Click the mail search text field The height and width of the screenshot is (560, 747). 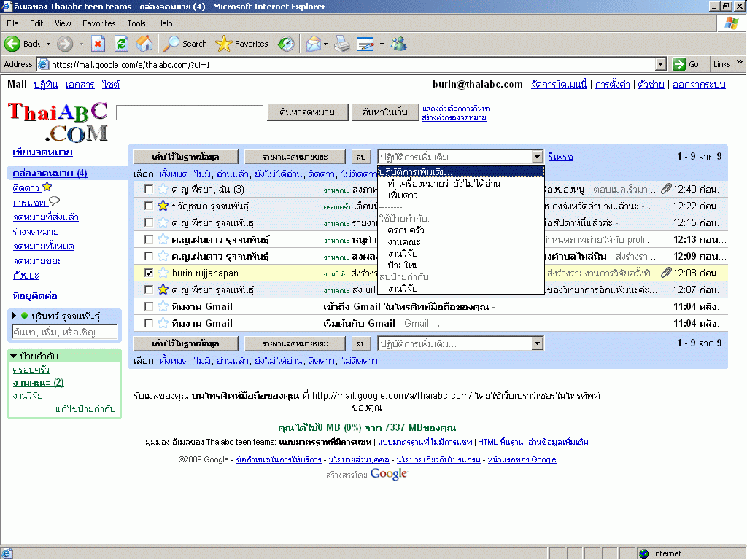point(190,113)
